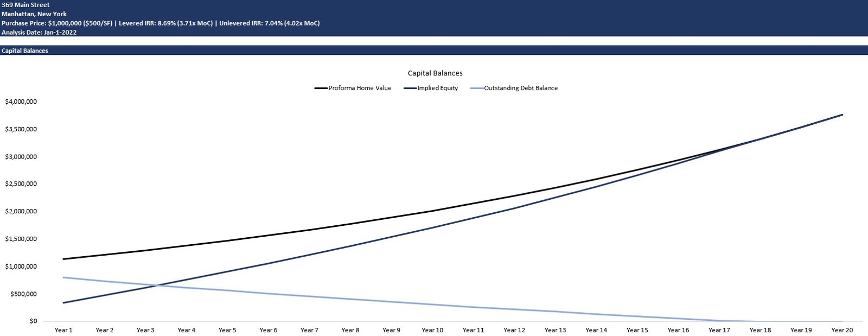This screenshot has width=868, height=336.
Task: Select the $2,000,000 vertical axis label
Action: click(x=21, y=211)
